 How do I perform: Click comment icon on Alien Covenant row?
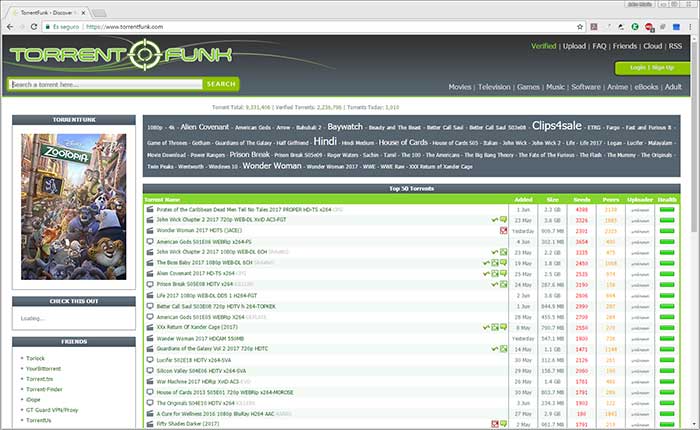coord(503,273)
